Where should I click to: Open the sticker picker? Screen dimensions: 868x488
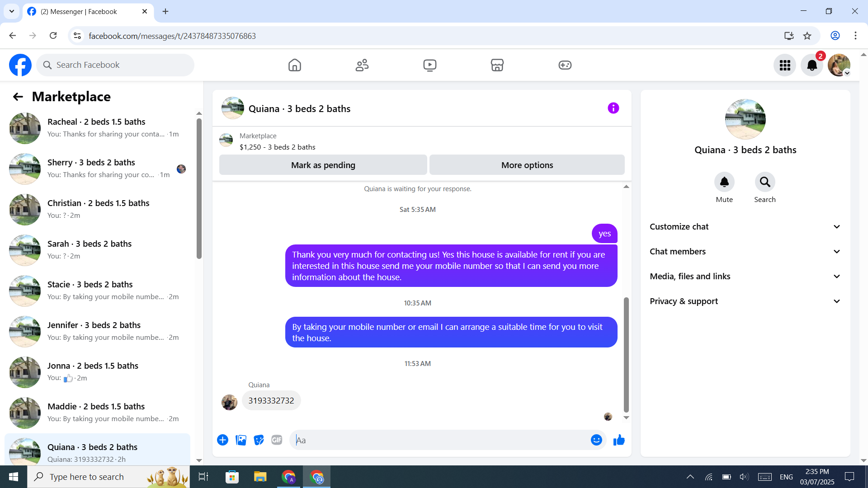[259, 440]
